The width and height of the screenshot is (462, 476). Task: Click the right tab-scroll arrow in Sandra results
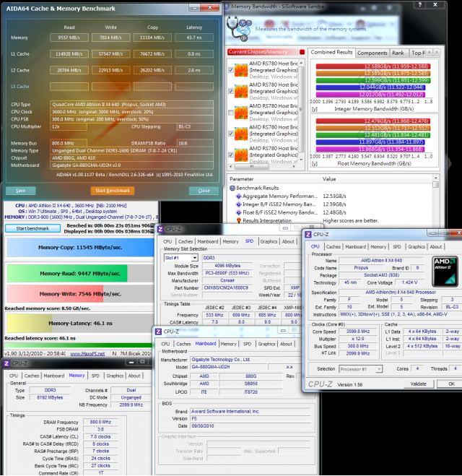437,53
